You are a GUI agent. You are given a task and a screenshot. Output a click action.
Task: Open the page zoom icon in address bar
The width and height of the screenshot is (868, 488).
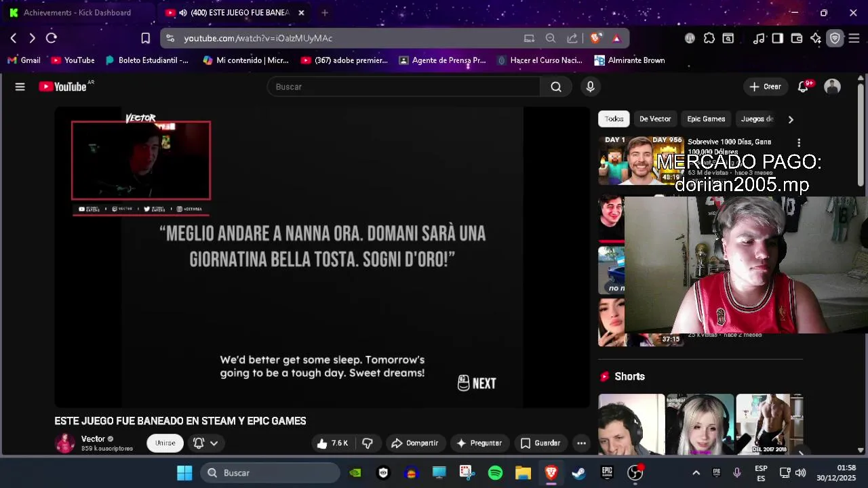click(551, 38)
